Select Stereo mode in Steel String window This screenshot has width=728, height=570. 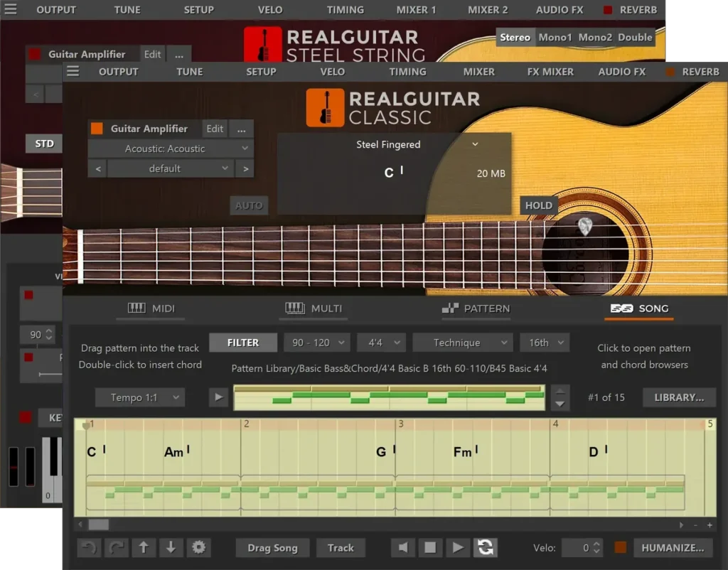click(515, 37)
